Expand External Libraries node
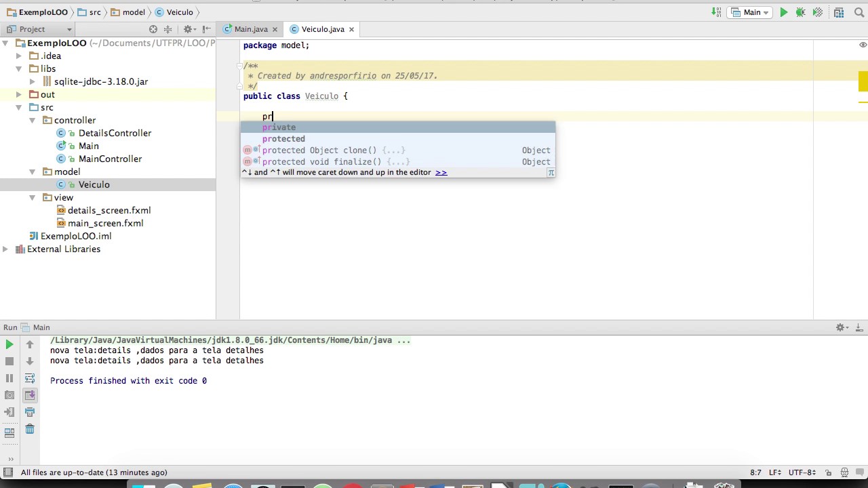Screen dimensions: 868x488 click(5, 249)
